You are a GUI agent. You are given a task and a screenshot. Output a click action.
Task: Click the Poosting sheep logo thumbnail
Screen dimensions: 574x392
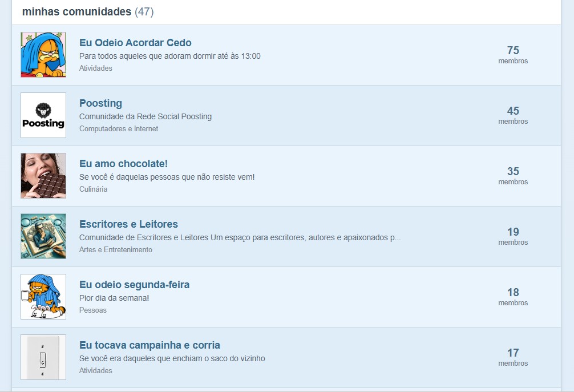tap(43, 115)
